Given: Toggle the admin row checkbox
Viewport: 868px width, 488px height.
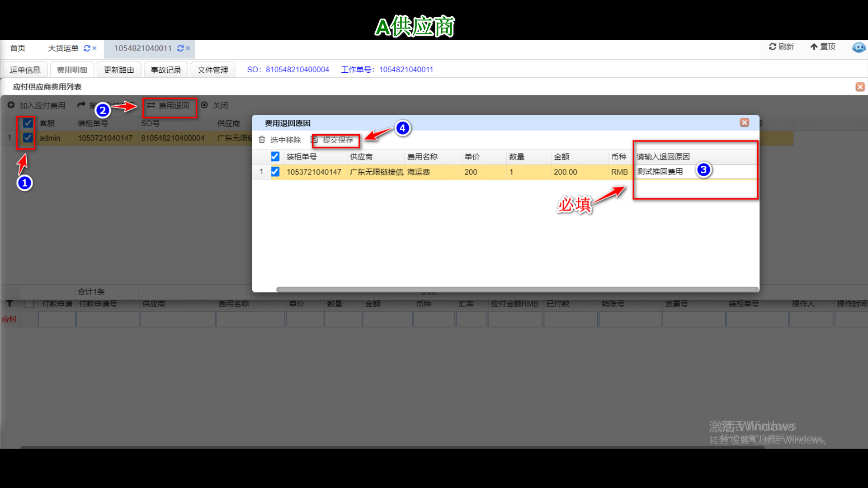Looking at the screenshot, I should [28, 138].
